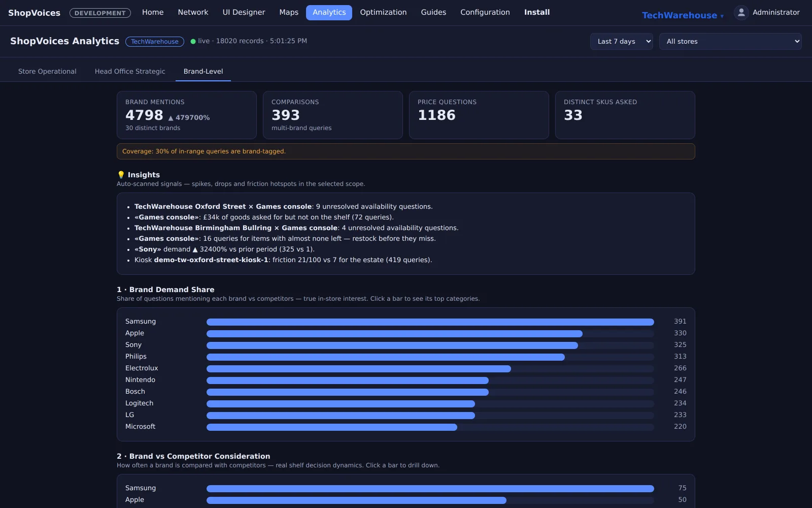
Task: Click the Price Questions stat card
Action: [479, 115]
